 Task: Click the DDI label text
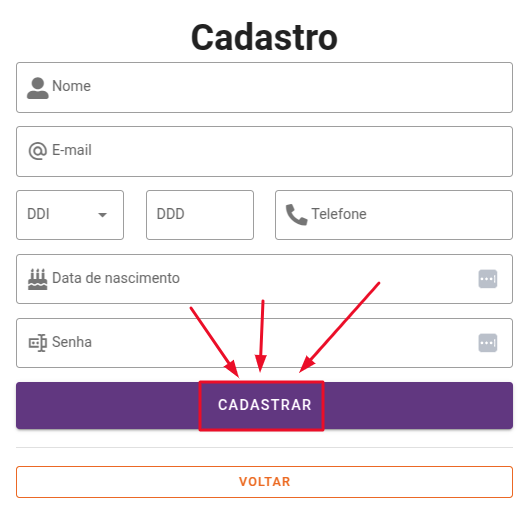38,214
